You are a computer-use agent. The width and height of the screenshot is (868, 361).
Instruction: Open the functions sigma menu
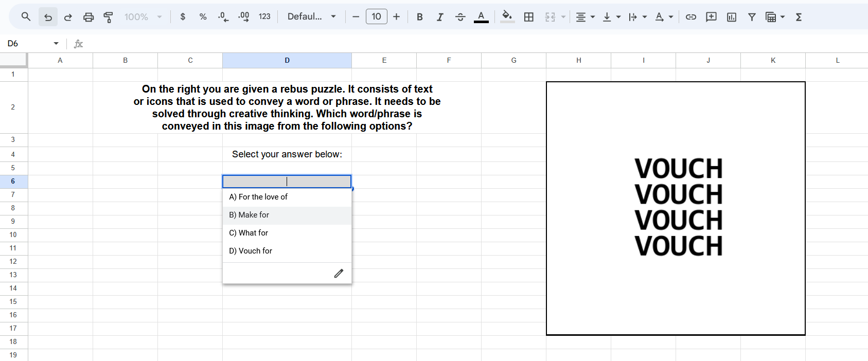(x=799, y=17)
